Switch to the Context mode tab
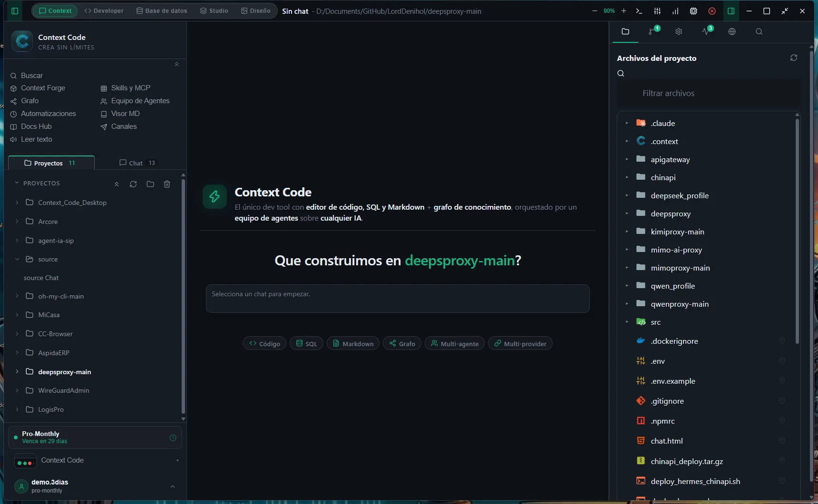Viewport: 818px width, 504px height. [x=55, y=11]
